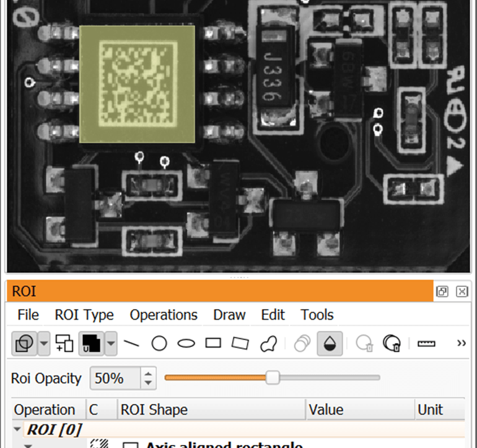
Task: Float the ROI panel with undock icon
Action: [442, 291]
